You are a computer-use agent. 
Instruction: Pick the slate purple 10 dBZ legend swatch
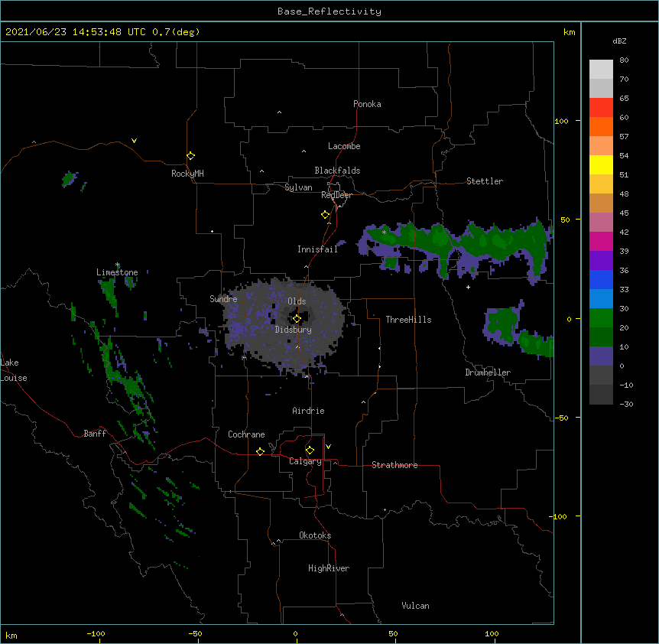pyautogui.click(x=601, y=356)
